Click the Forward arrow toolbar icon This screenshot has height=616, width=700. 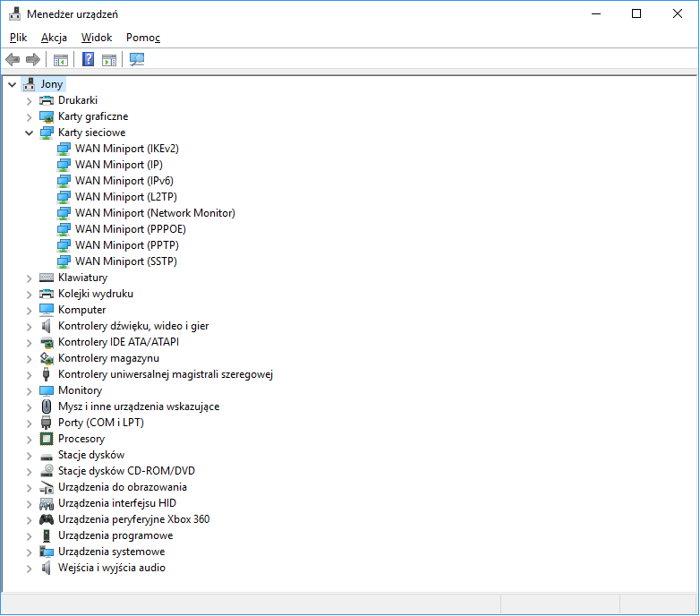(x=33, y=59)
